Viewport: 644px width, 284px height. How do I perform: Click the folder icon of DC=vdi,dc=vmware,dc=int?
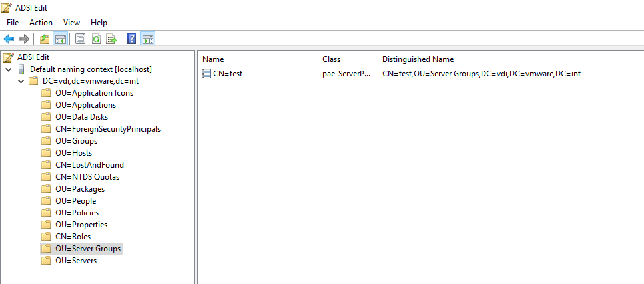(x=34, y=81)
